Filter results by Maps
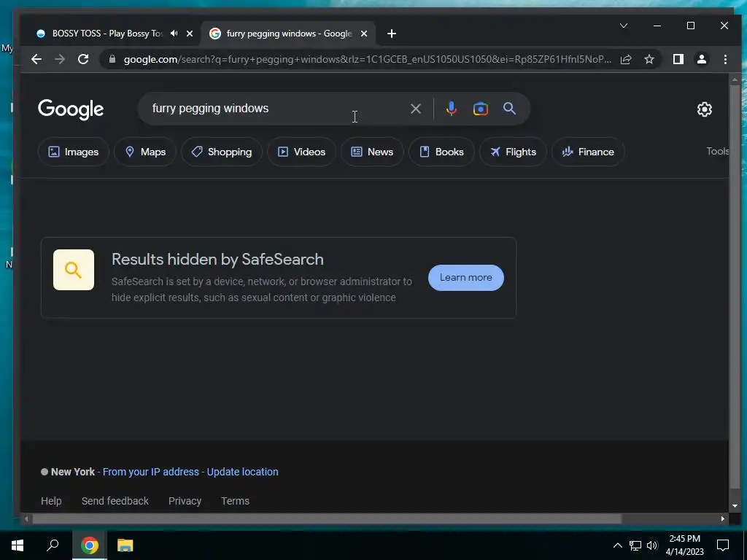Viewport: 747px width, 560px height. pos(145,152)
